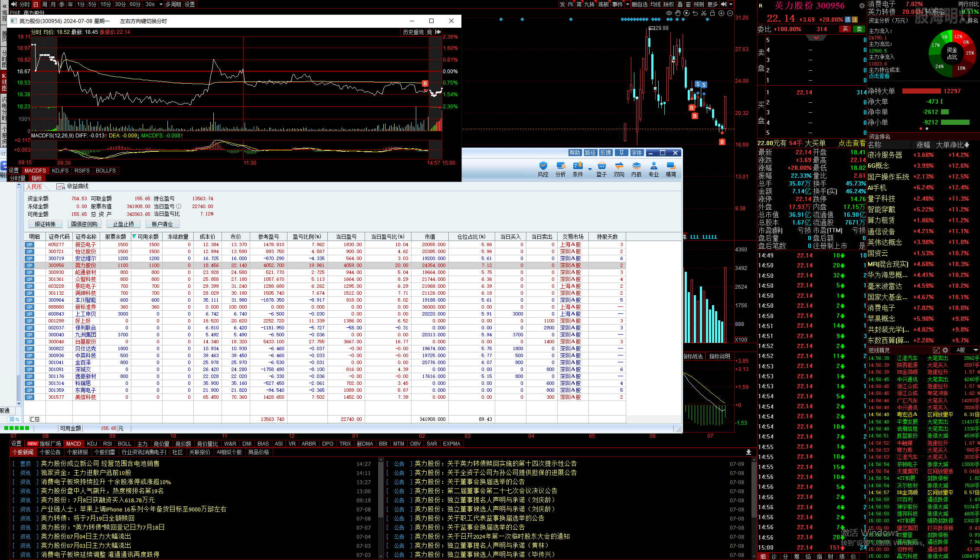Click the 账户清仓 button
This screenshot has width=980, height=560.
tap(162, 224)
